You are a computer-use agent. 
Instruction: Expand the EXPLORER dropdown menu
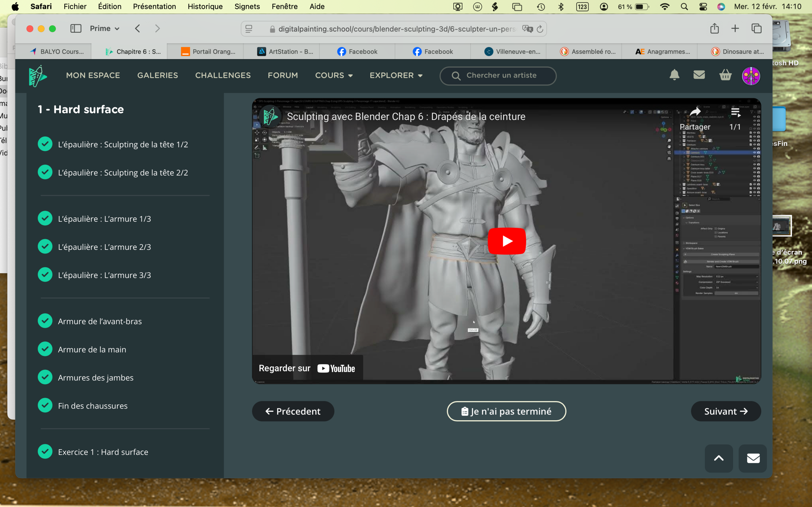[x=396, y=75]
